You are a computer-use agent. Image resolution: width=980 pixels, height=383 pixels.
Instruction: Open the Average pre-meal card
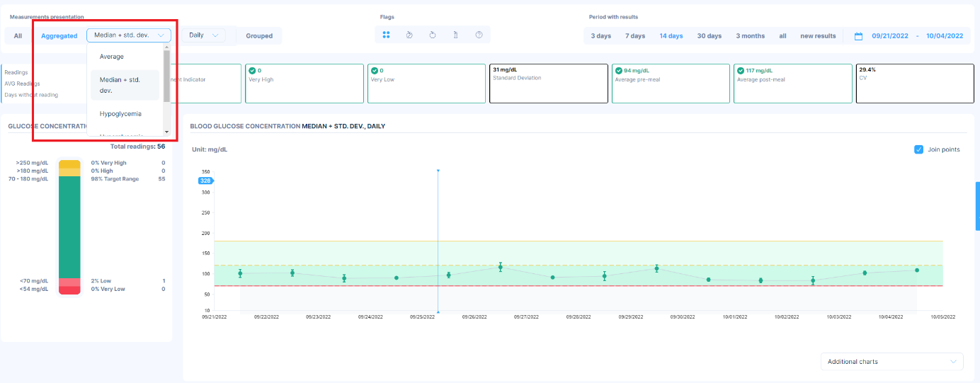671,84
